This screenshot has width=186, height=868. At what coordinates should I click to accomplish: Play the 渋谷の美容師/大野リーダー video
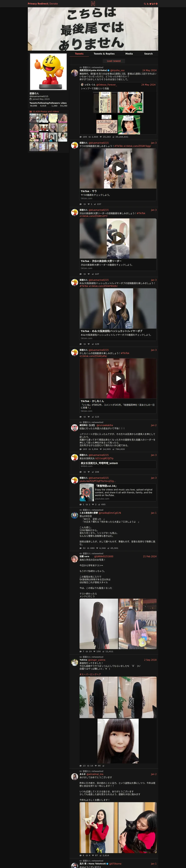pyautogui.click(x=118, y=239)
